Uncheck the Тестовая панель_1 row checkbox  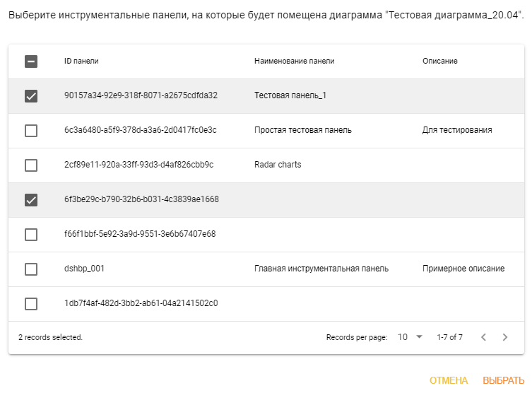[x=31, y=96]
